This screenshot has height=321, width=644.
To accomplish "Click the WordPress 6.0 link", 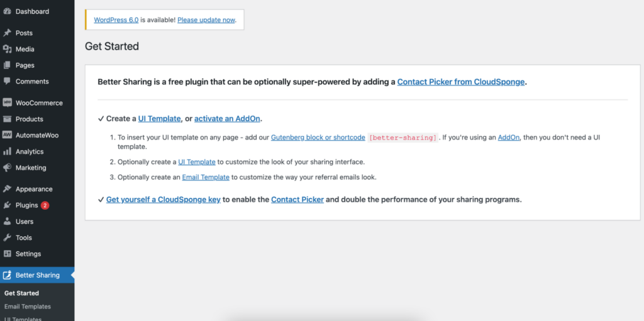I will coord(116,19).
